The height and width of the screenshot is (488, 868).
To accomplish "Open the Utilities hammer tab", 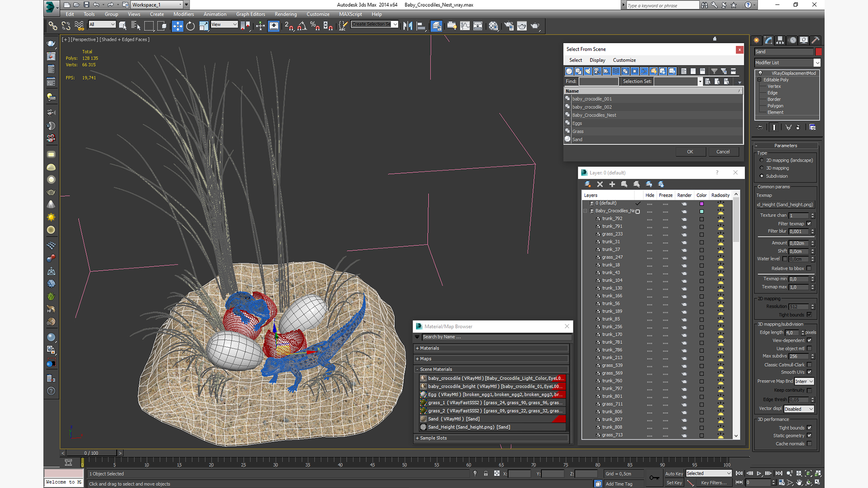I will point(816,40).
